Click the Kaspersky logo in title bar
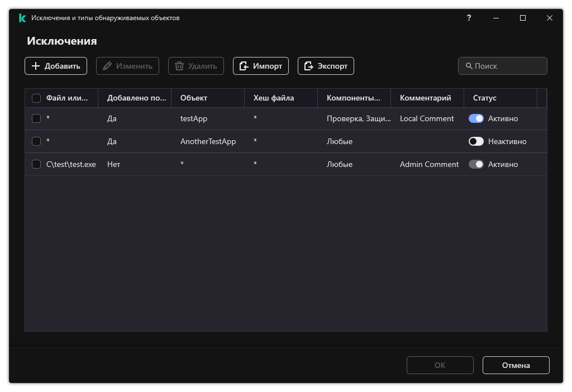This screenshot has width=572, height=392. [22, 18]
